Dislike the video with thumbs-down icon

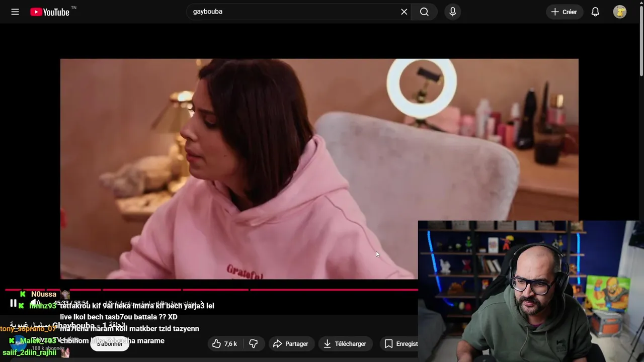[x=254, y=344]
